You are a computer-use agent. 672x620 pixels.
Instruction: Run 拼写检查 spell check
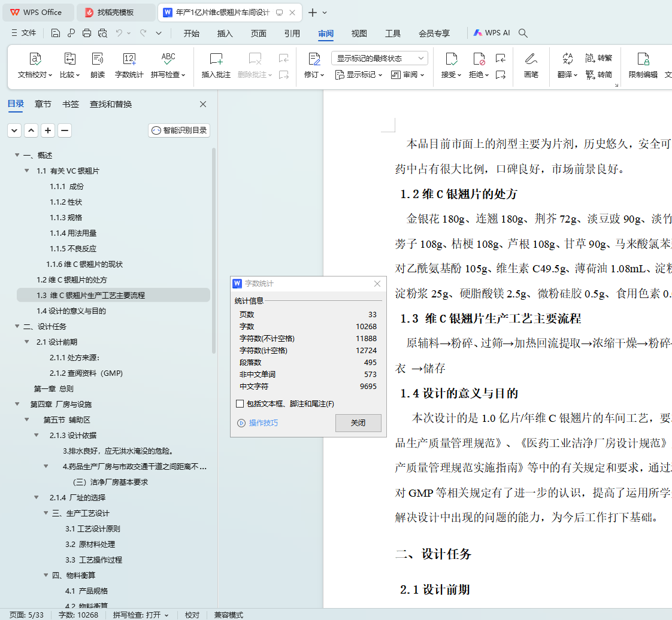(x=168, y=65)
